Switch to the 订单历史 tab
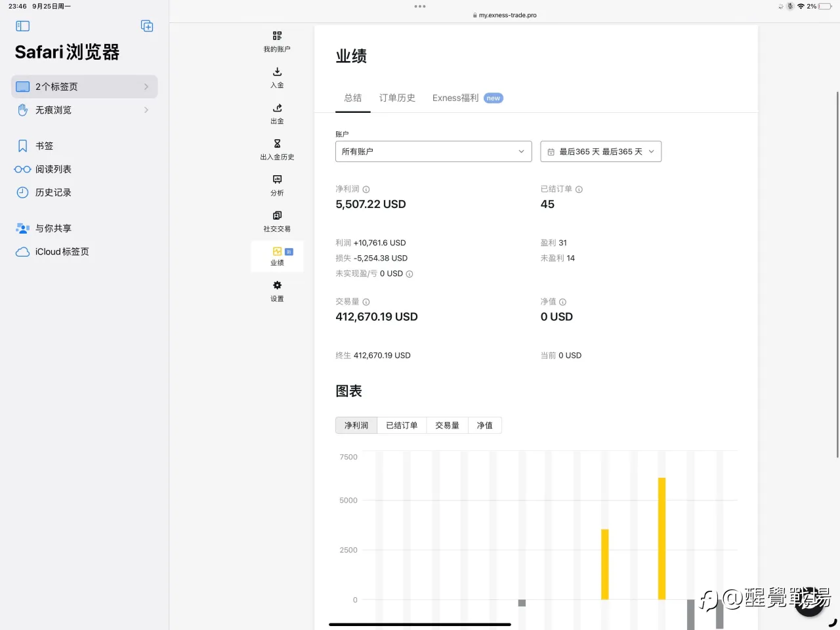 (397, 98)
